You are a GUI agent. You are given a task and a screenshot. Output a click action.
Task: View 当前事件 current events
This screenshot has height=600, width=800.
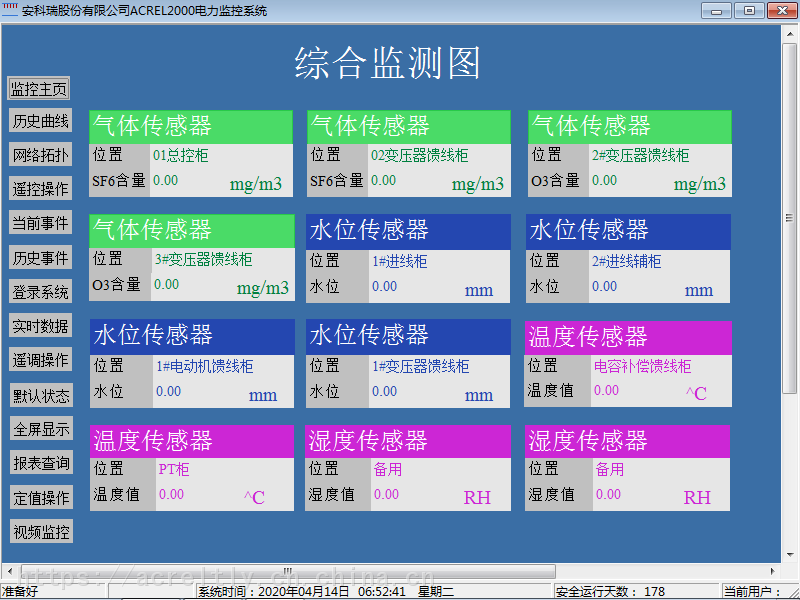(x=40, y=222)
